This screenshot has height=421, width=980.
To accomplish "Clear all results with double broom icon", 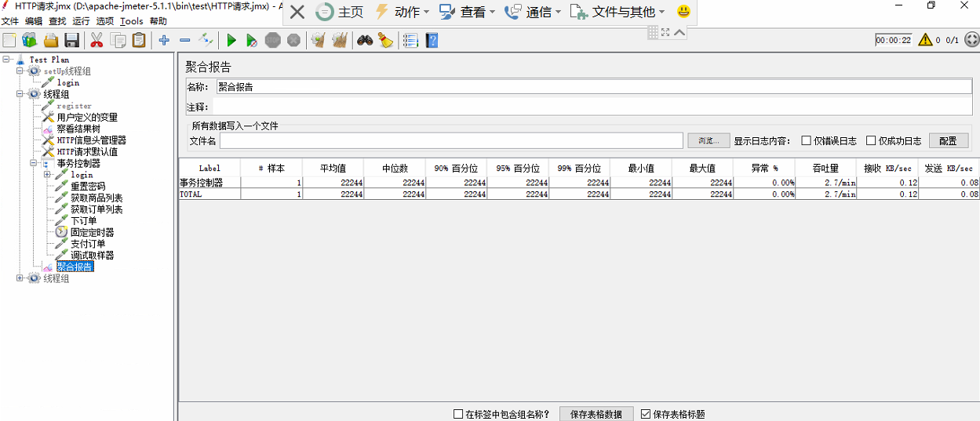I will [340, 40].
